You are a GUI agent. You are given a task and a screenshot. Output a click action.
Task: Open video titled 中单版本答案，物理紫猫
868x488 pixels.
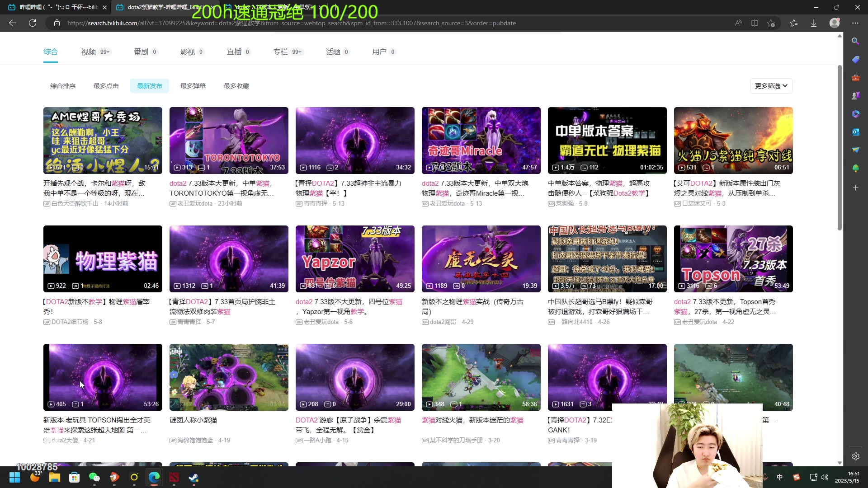(x=599, y=188)
